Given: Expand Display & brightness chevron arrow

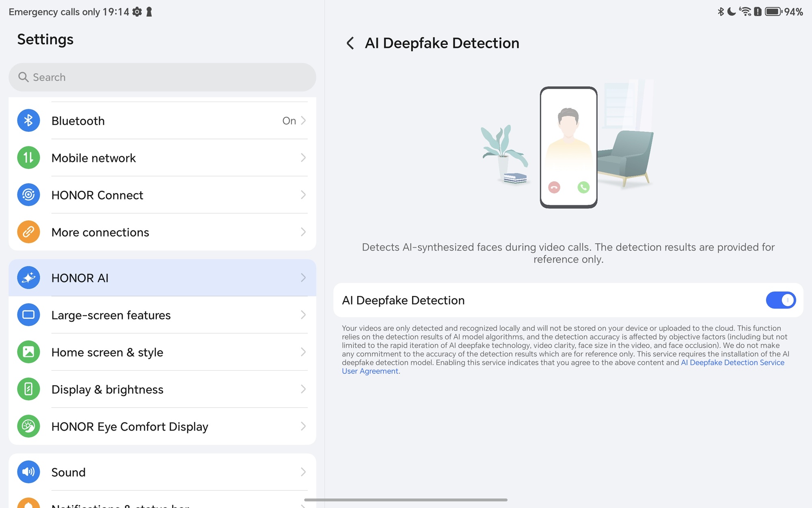Looking at the screenshot, I should click(x=303, y=389).
